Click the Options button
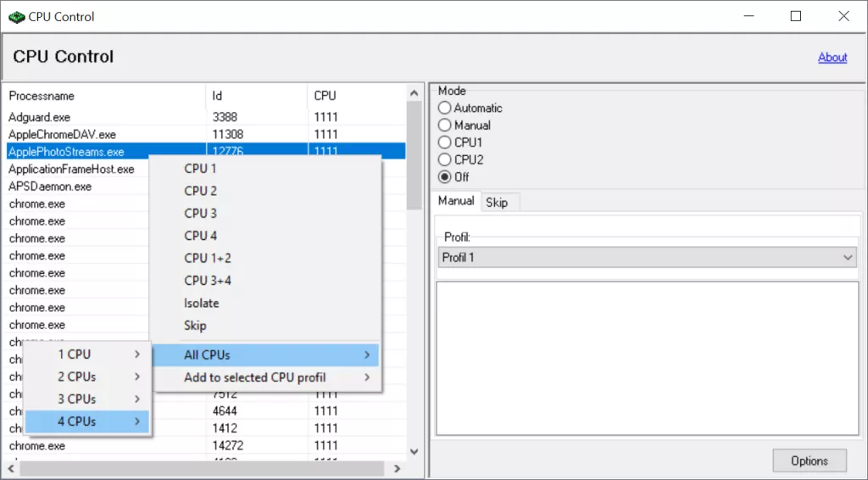Viewport: 868px width, 480px height. (x=810, y=460)
